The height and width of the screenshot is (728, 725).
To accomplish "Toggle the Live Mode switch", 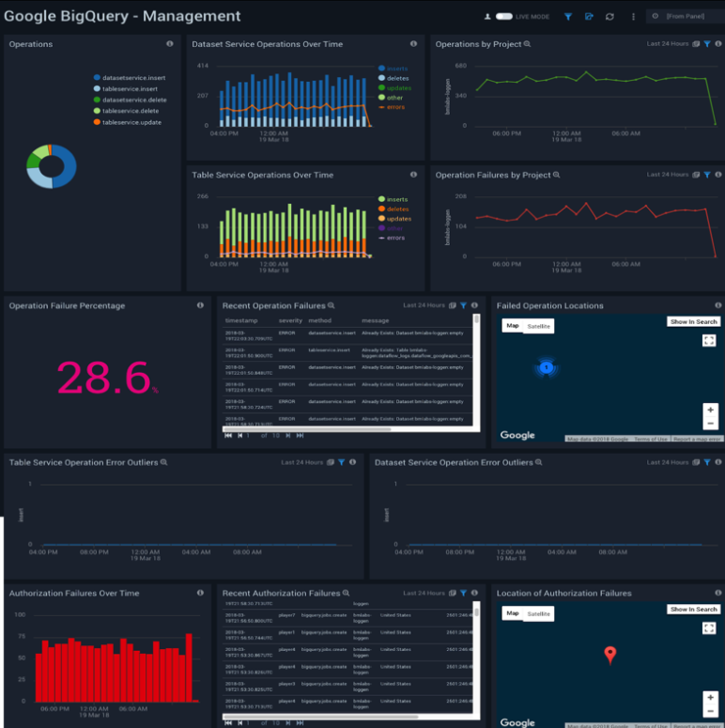I will [x=503, y=16].
